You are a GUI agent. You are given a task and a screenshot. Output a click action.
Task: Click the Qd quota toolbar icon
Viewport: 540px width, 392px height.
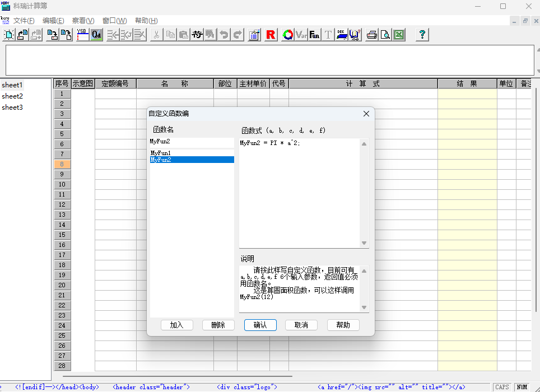(x=96, y=35)
